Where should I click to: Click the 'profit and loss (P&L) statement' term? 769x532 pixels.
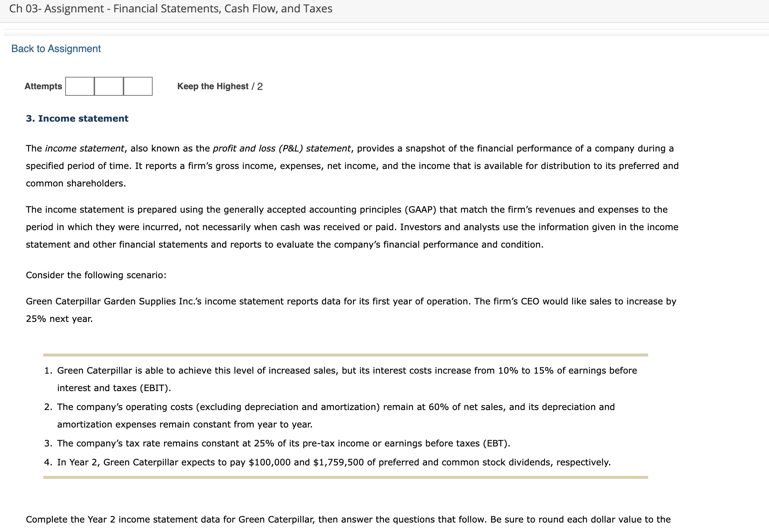click(x=282, y=149)
